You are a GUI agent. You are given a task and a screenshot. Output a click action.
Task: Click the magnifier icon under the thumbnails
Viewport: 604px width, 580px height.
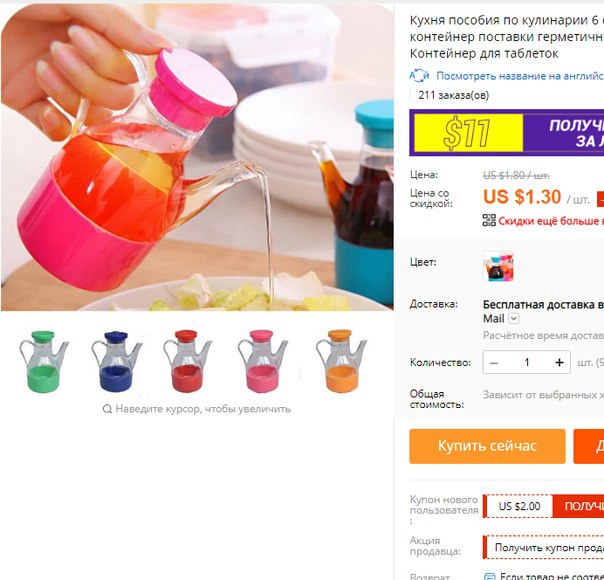(x=107, y=409)
